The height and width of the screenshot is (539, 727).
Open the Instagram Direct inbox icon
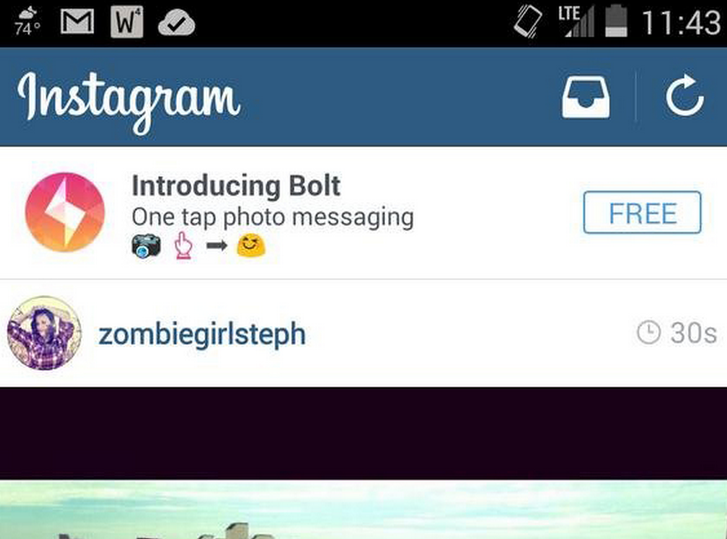[586, 97]
